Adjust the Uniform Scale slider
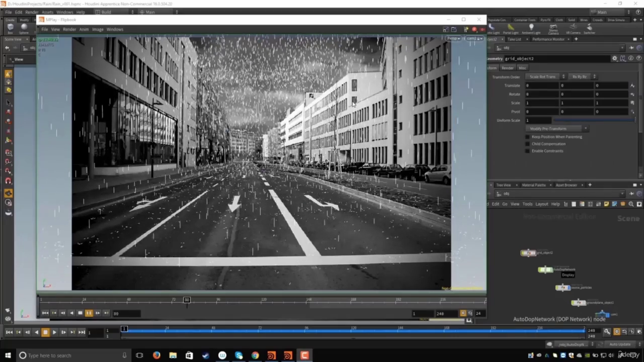The height and width of the screenshot is (362, 644). (594, 120)
